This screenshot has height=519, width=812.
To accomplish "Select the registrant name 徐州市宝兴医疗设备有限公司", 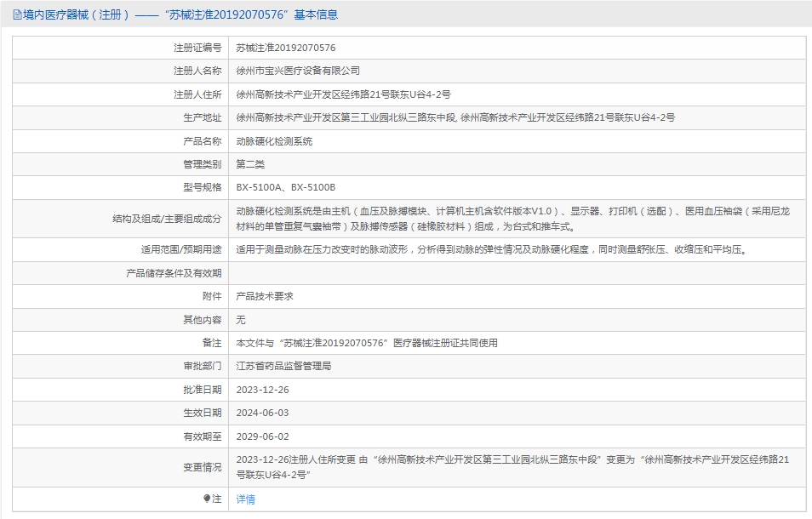I will coord(298,71).
